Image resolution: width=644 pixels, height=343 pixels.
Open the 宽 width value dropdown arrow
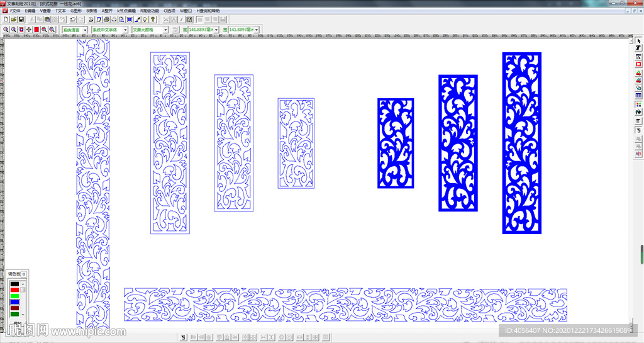(257, 30)
